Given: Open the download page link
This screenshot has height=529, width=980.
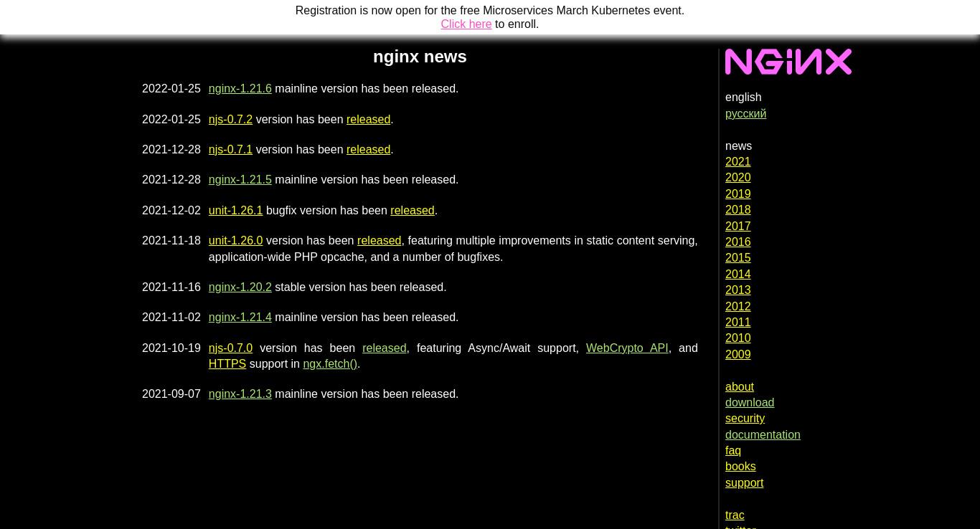Looking at the screenshot, I should [x=750, y=402].
